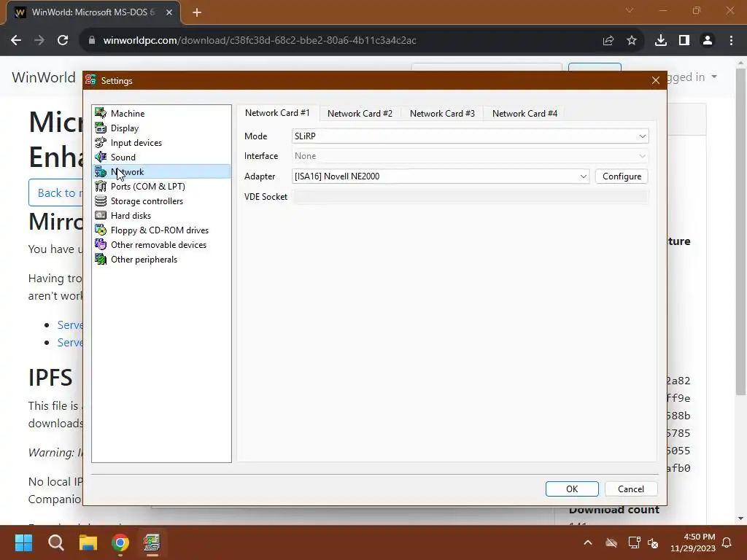Launch File Explorer from taskbar
747x560 pixels.
[88, 542]
